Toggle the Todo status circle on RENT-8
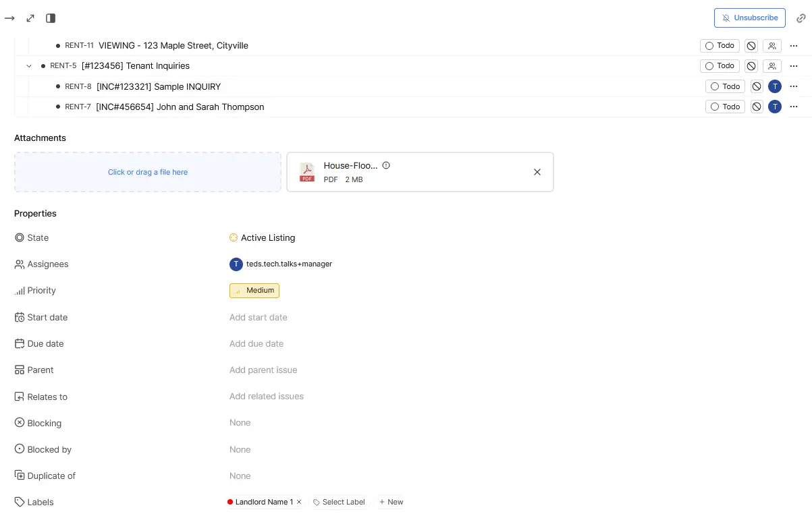812x516 pixels. 714,86
